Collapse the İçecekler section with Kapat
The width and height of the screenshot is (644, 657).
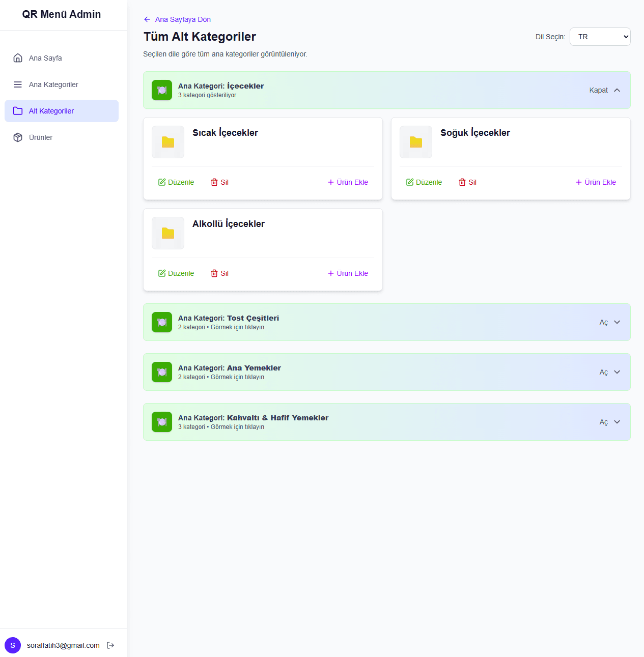pos(604,90)
